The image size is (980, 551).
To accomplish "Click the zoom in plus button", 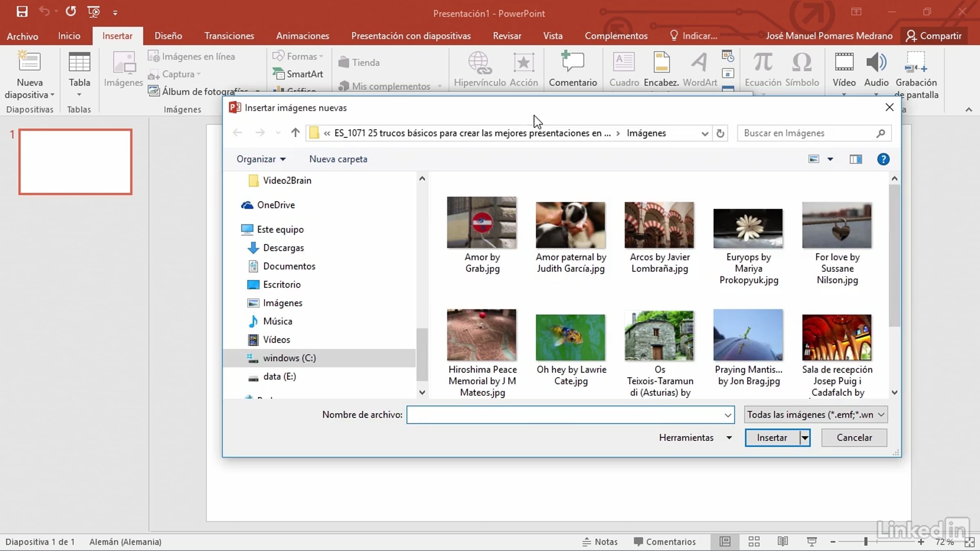I will click(x=921, y=542).
